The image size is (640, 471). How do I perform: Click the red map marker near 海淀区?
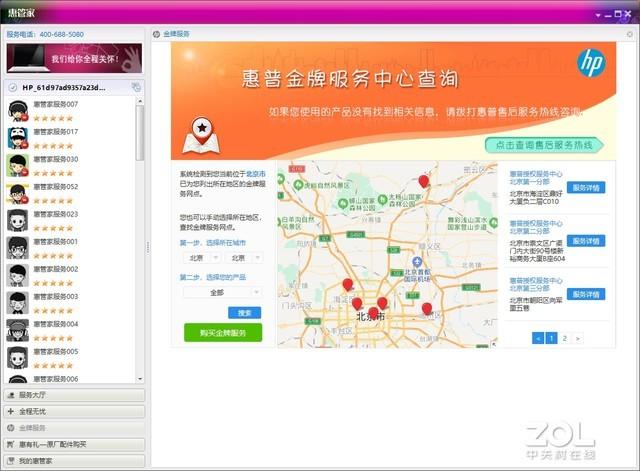click(x=347, y=284)
